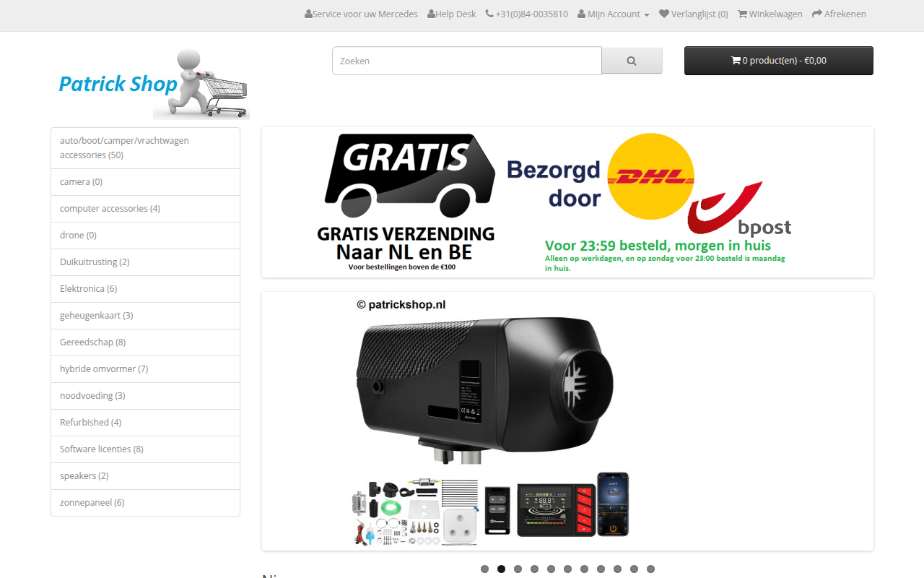Open auto/boot/camper/vrachtwagen accessories category

[145, 148]
